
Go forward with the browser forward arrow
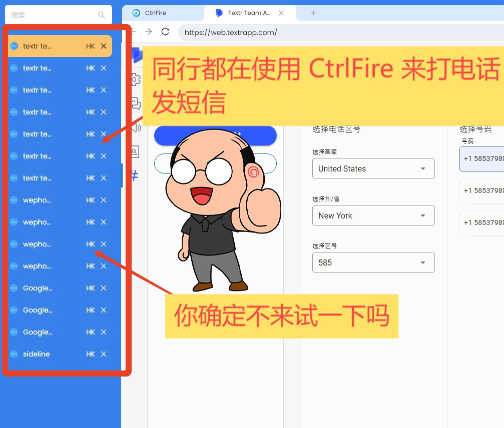point(149,31)
